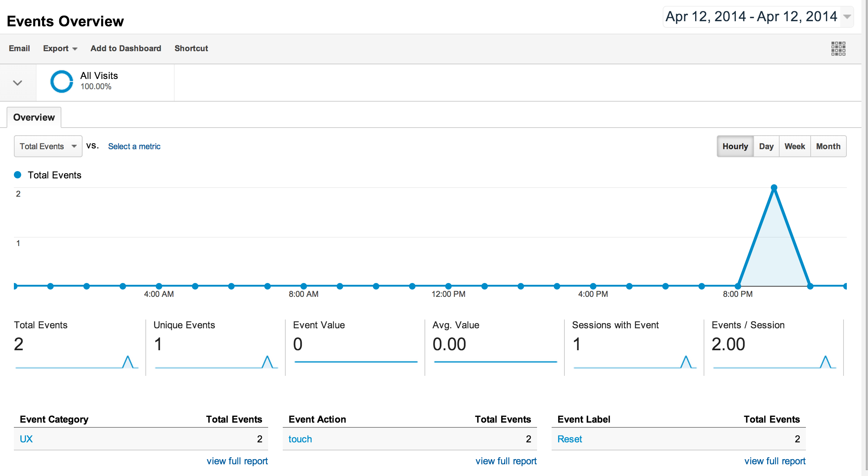Switch chart to Day view

[766, 146]
